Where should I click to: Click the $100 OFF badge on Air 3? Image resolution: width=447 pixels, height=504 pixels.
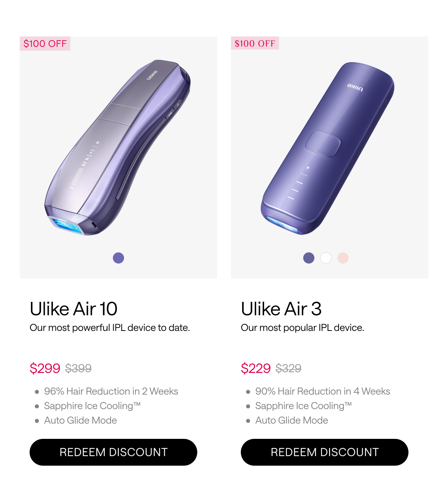point(255,43)
